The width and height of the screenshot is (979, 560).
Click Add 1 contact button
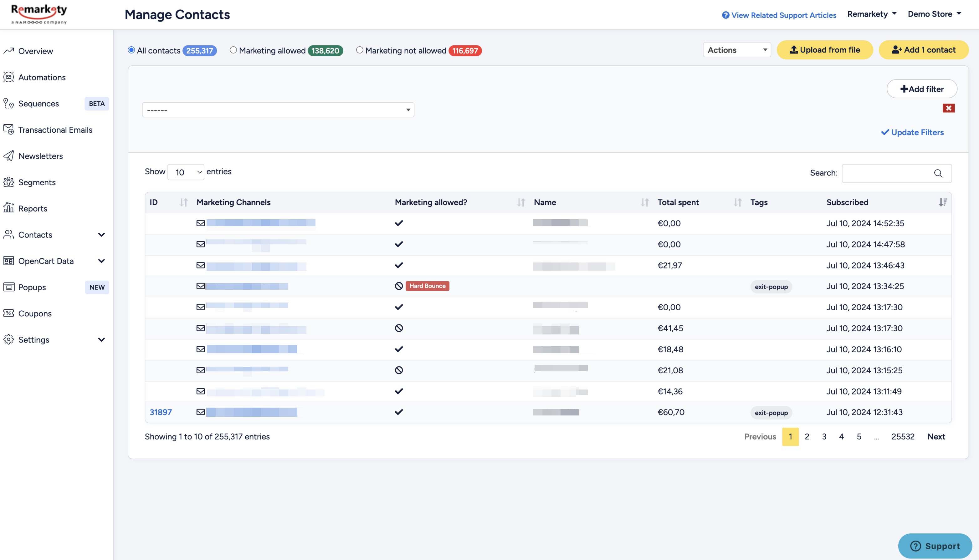(x=924, y=50)
